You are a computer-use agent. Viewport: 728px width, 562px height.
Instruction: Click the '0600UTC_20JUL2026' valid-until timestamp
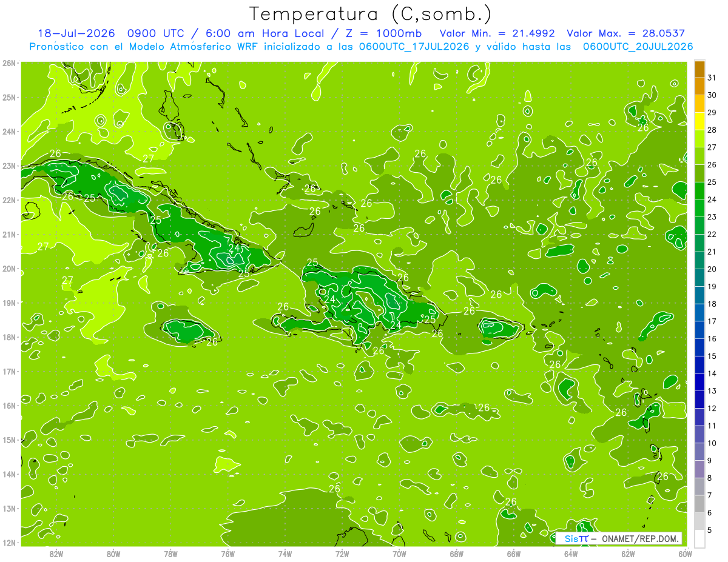tap(638, 46)
